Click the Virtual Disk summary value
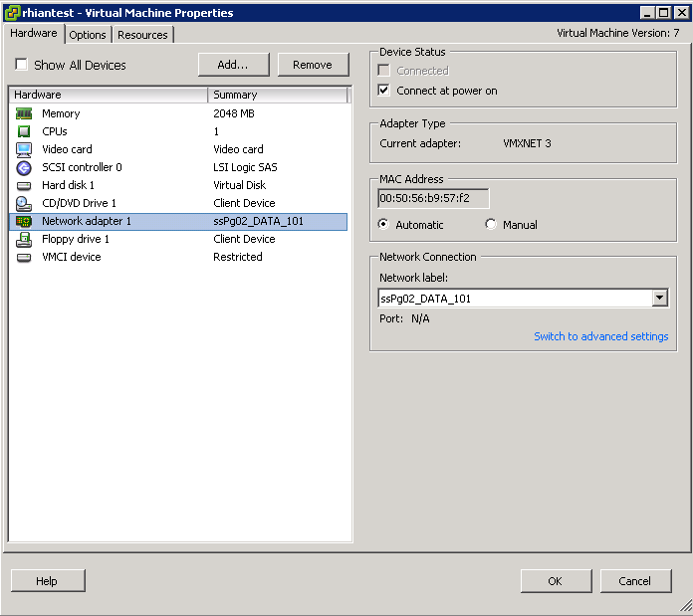This screenshot has height=616, width=693. click(240, 185)
